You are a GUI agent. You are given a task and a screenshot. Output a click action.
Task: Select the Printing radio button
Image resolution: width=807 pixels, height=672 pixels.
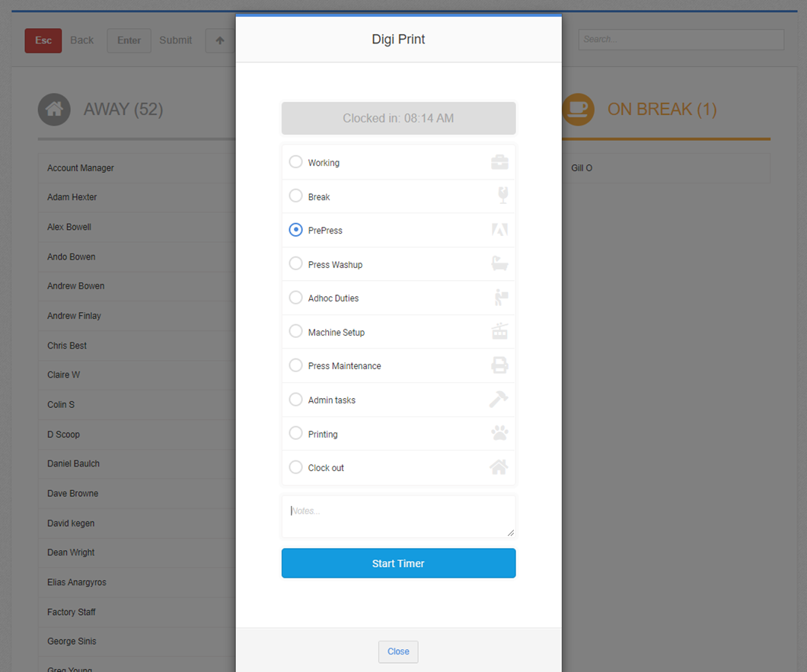pyautogui.click(x=295, y=433)
